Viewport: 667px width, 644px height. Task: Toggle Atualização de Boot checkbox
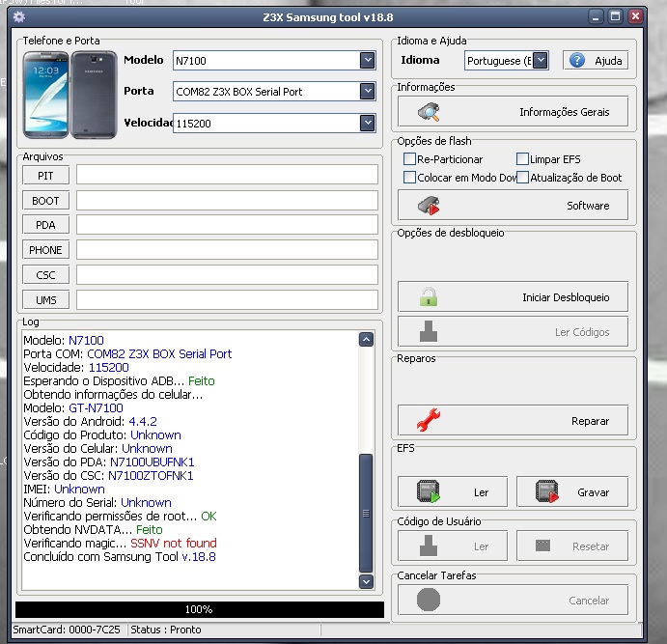click(x=522, y=177)
